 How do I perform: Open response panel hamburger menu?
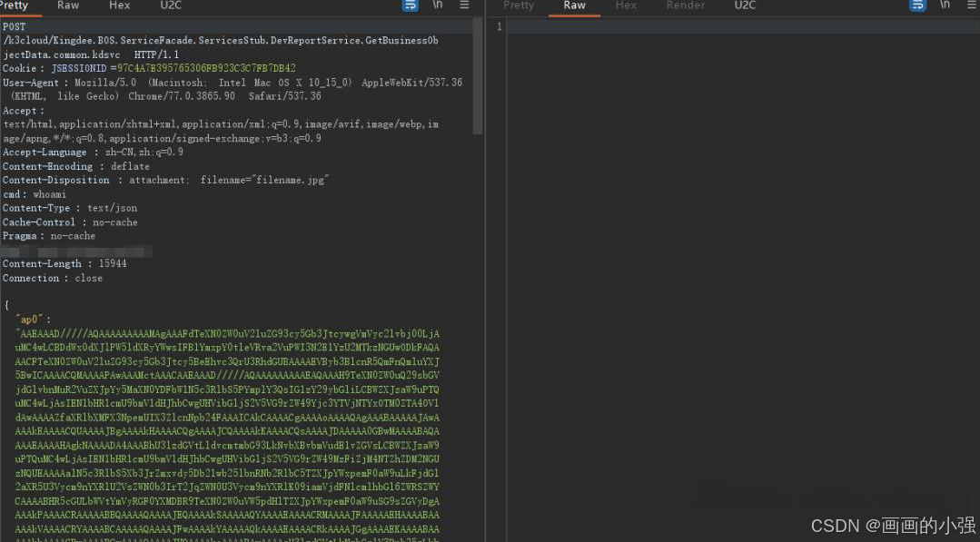(x=972, y=5)
